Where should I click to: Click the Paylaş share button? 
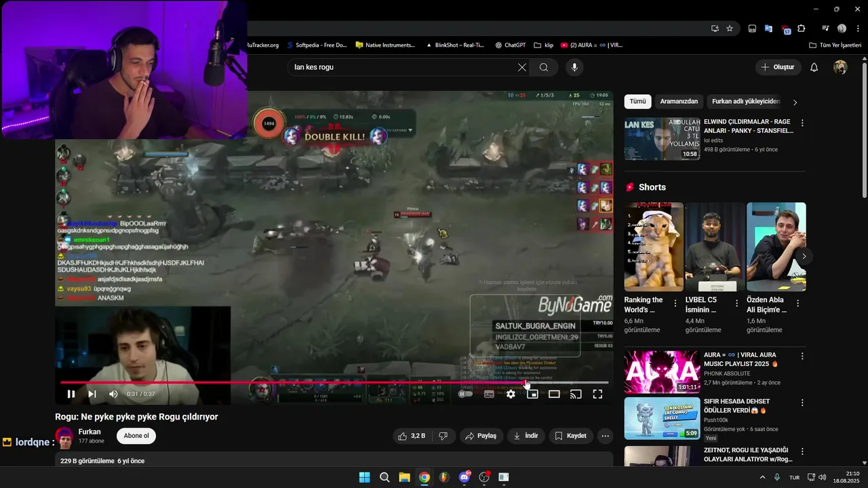(481, 436)
